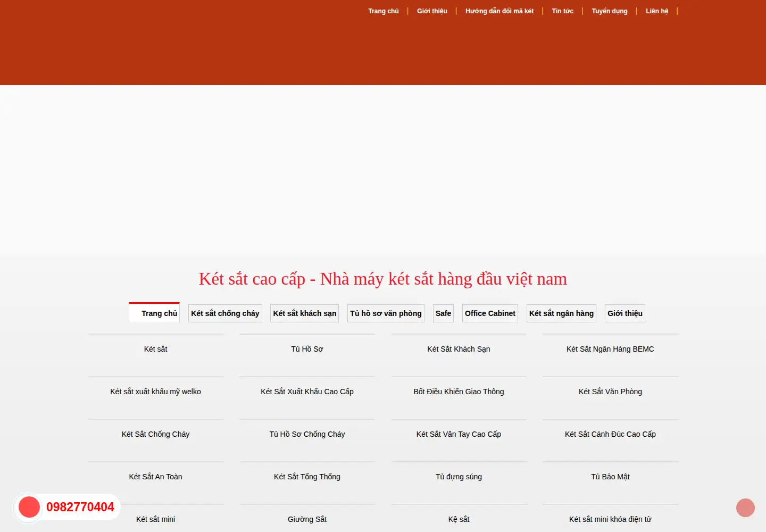This screenshot has height=532, width=766.
Task: Open the Tủ Bảo Mật link
Action: pyautogui.click(x=610, y=477)
